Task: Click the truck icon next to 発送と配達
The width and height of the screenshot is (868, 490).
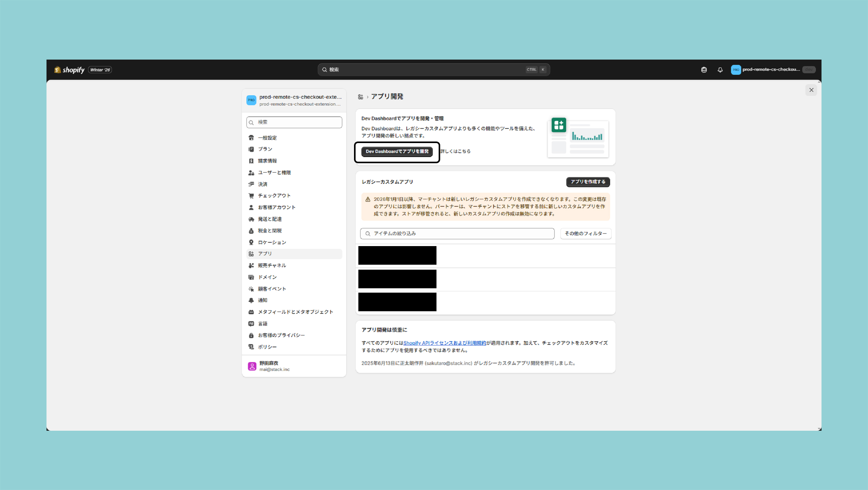Action: coord(251,219)
